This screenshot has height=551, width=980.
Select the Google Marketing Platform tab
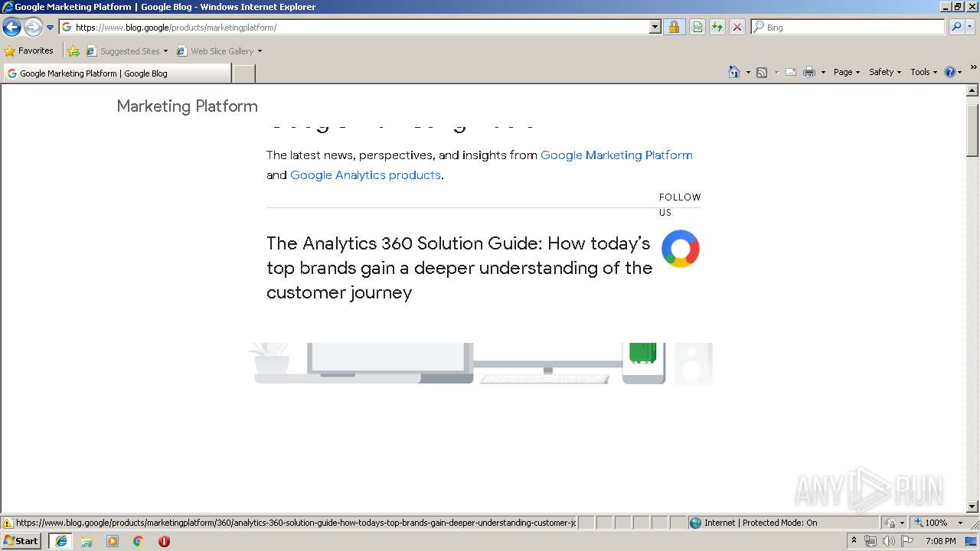[x=117, y=73]
